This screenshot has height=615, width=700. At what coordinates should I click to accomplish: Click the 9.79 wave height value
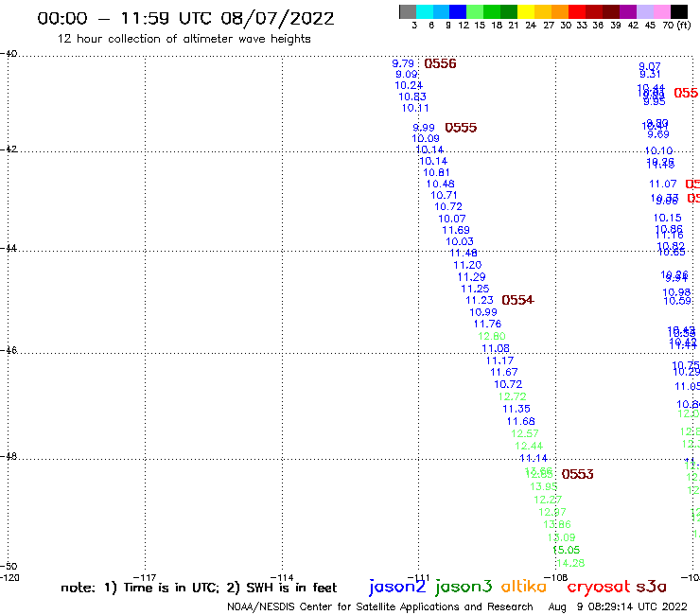point(403,63)
